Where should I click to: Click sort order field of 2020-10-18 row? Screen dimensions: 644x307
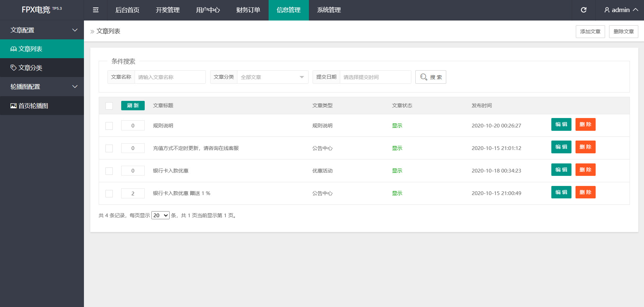click(133, 171)
